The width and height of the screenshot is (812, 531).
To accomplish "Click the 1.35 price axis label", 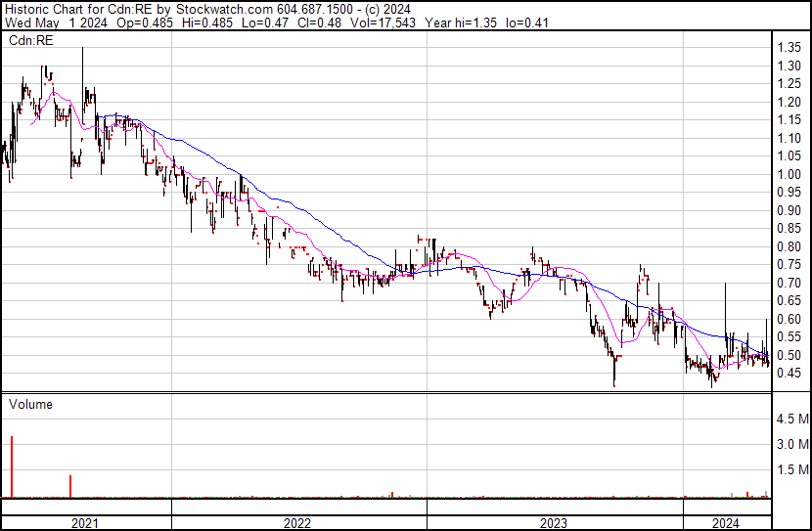I will click(x=789, y=47).
